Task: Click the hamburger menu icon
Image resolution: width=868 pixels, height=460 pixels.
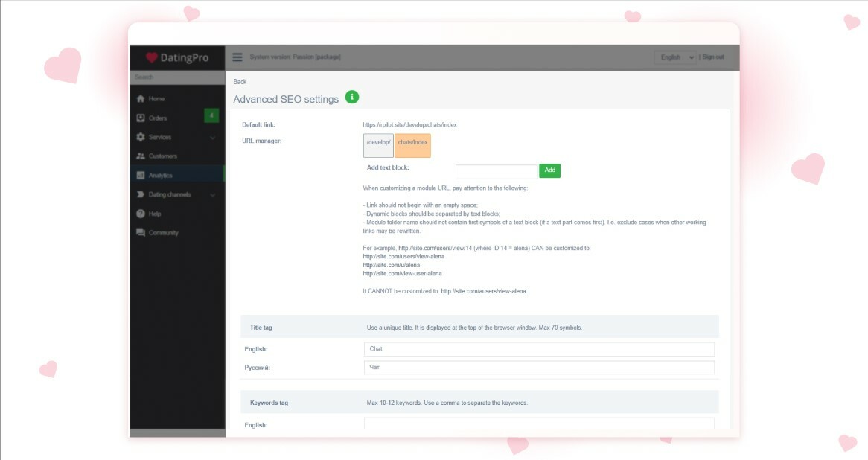Action: [x=237, y=57]
